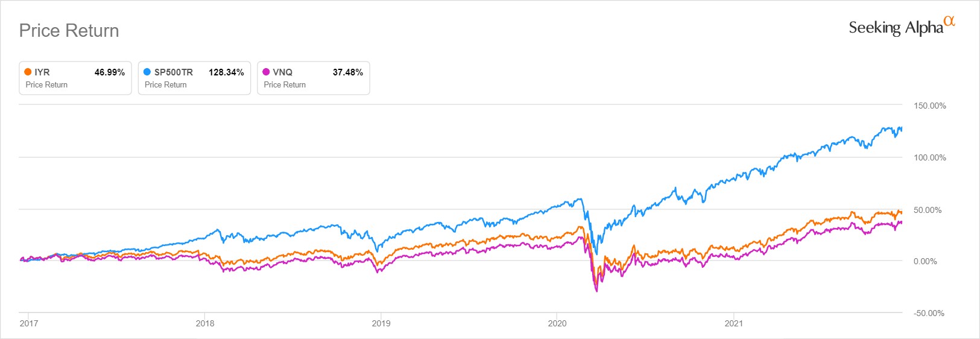This screenshot has height=339, width=980.
Task: Click the 0.00% y-axis label
Action: 925,261
